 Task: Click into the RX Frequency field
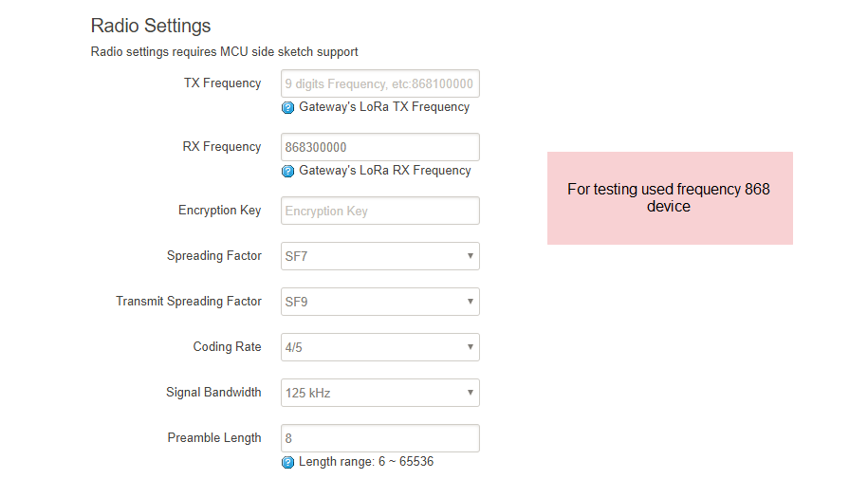click(380, 147)
